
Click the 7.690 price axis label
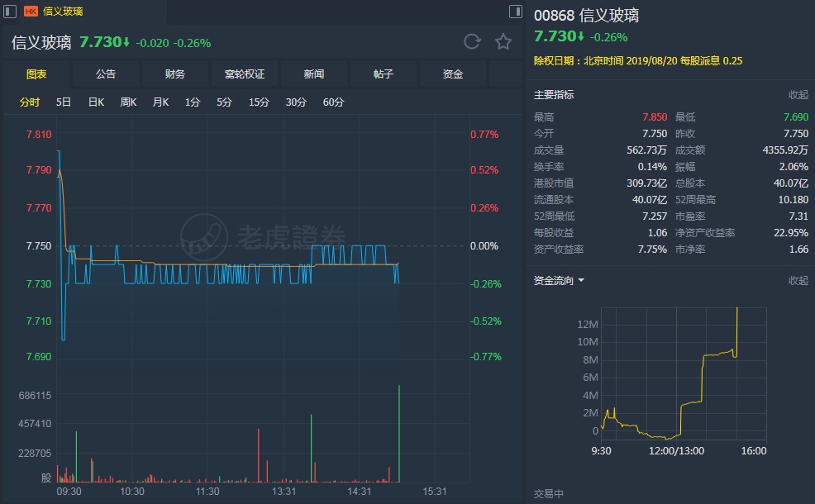point(39,356)
